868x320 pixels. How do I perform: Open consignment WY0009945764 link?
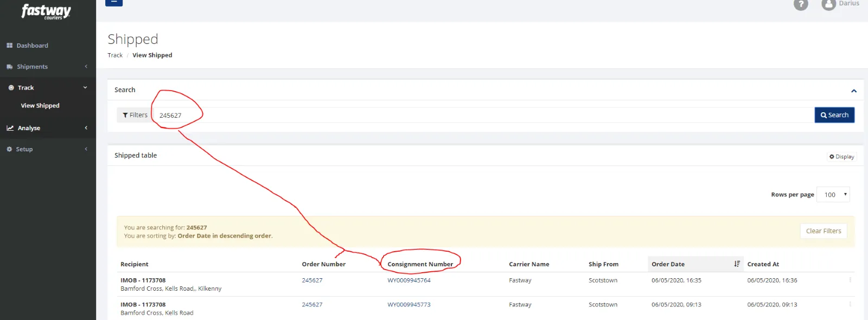409,280
